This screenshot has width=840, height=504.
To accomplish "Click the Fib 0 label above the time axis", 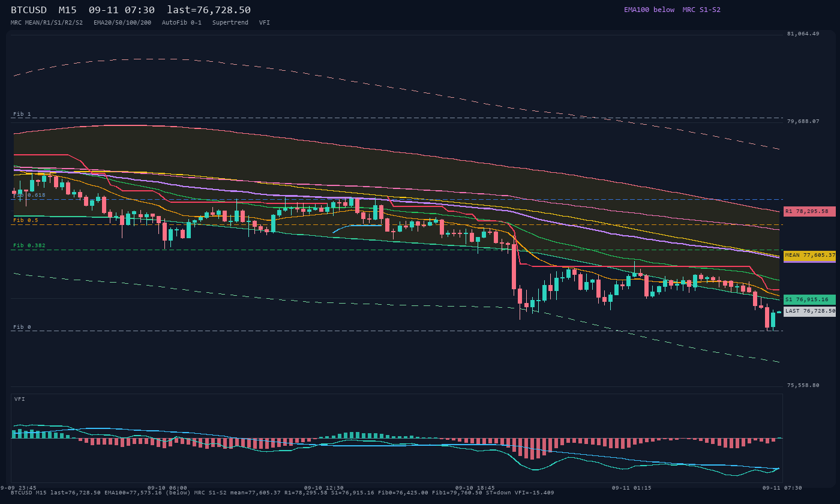I will click(x=22, y=327).
